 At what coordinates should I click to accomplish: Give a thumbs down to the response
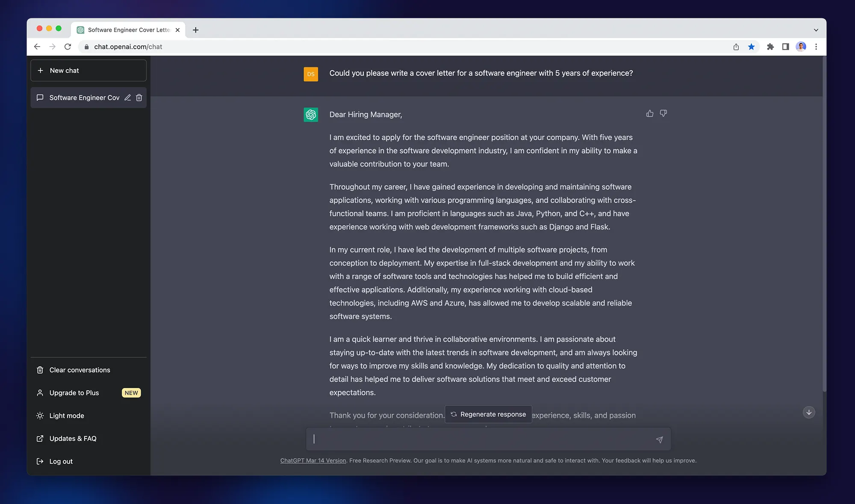point(663,113)
